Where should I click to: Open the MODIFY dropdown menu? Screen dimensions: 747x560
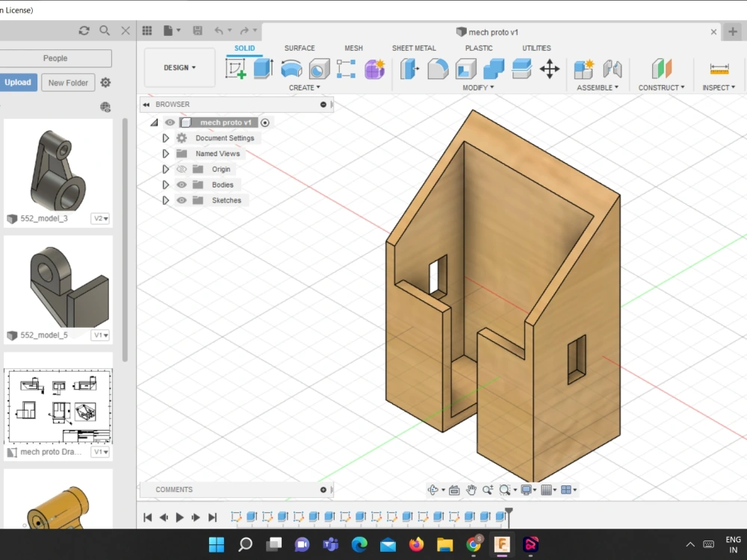point(478,87)
